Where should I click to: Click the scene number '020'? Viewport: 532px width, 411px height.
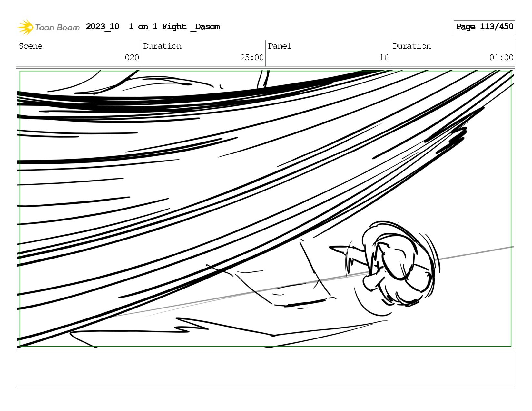(132, 58)
